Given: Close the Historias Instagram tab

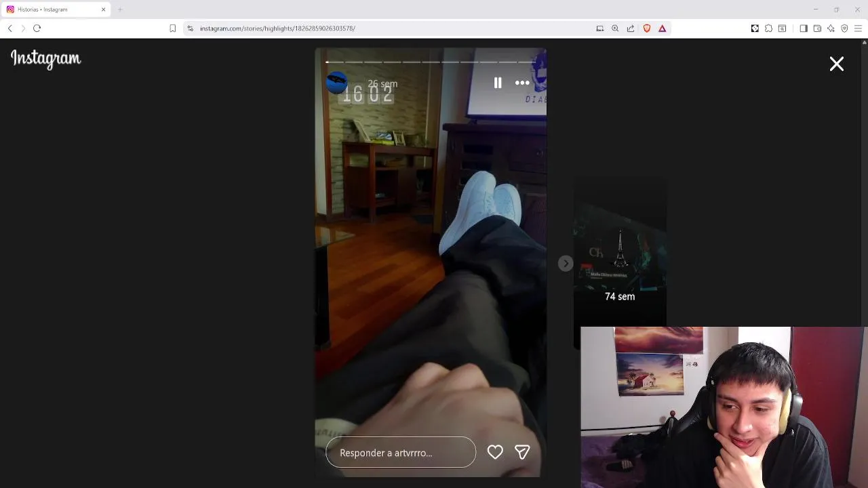Looking at the screenshot, I should (x=103, y=9).
